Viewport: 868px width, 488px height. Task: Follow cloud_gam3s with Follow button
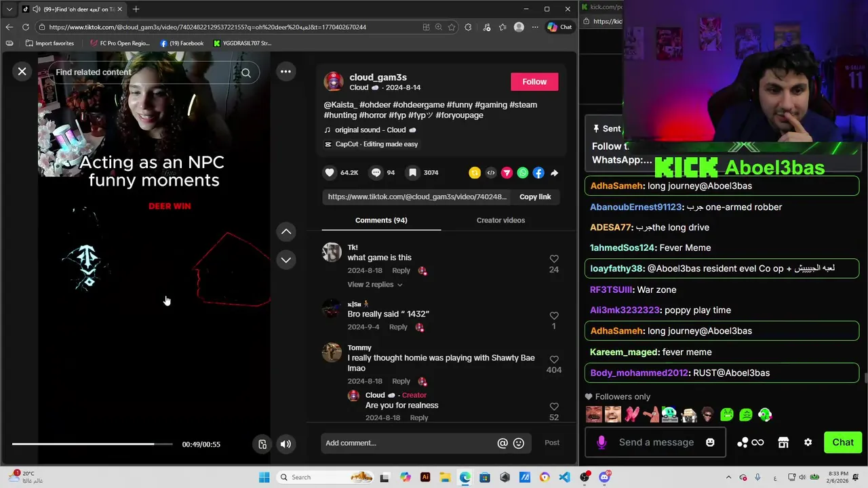tap(534, 81)
